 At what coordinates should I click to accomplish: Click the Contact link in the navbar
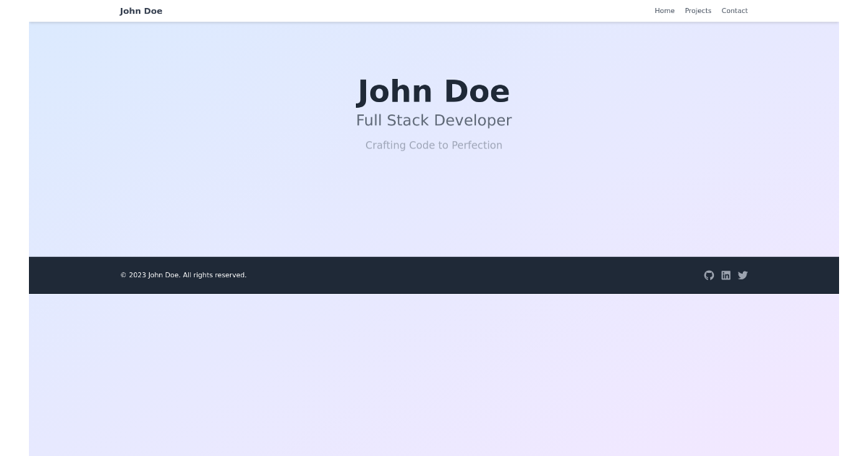(734, 11)
